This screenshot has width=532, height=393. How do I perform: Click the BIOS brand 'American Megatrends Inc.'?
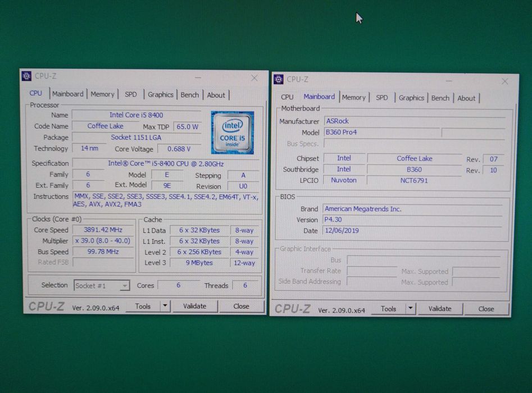pos(412,209)
